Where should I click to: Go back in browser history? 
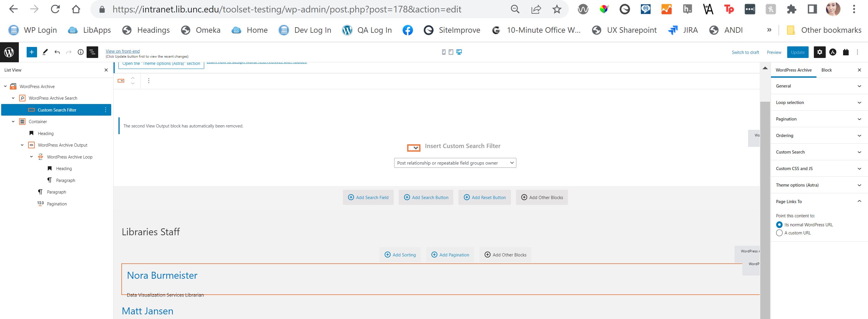click(x=14, y=9)
